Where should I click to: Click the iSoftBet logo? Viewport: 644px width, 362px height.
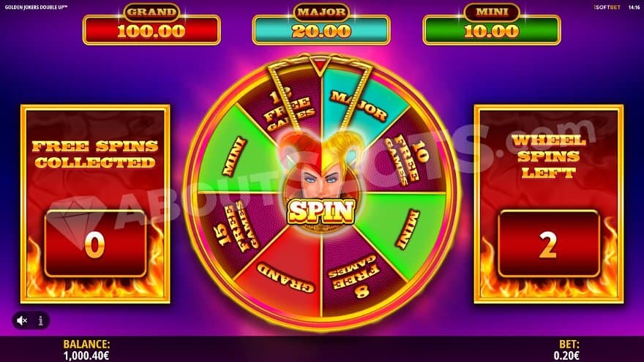[607, 7]
